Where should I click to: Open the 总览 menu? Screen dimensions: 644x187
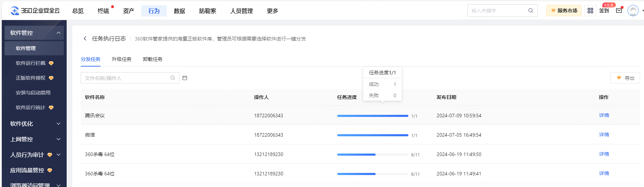pos(78,11)
